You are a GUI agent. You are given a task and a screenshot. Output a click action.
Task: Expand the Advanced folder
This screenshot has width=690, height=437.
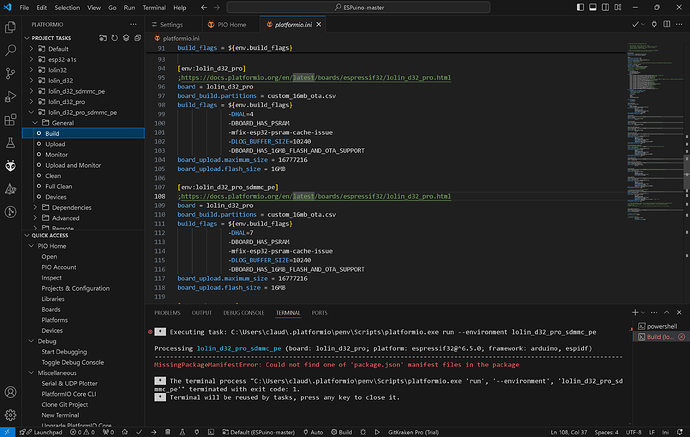tap(35, 218)
